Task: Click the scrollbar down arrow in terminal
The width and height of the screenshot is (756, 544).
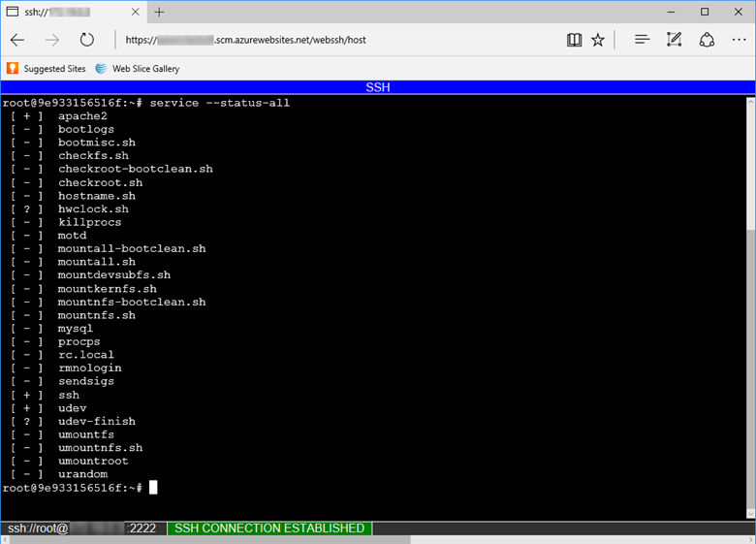Action: click(x=751, y=514)
